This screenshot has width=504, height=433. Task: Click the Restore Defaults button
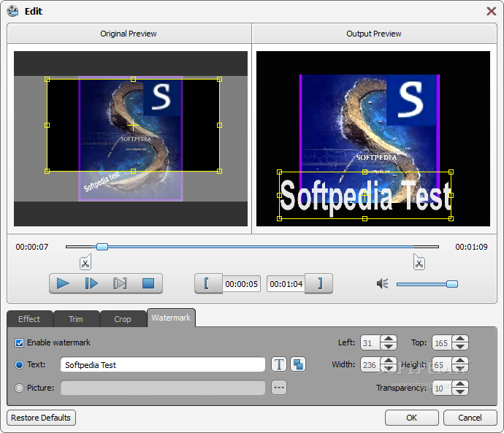point(41,418)
